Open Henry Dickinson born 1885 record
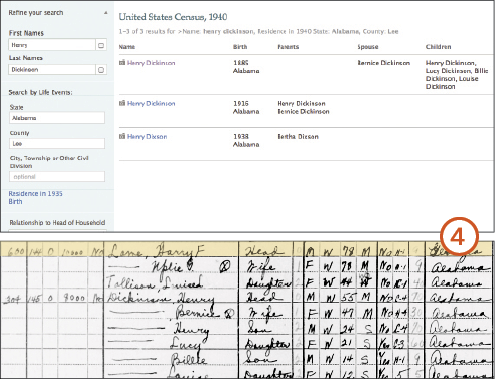This screenshot has height=379, width=495. coord(151,63)
